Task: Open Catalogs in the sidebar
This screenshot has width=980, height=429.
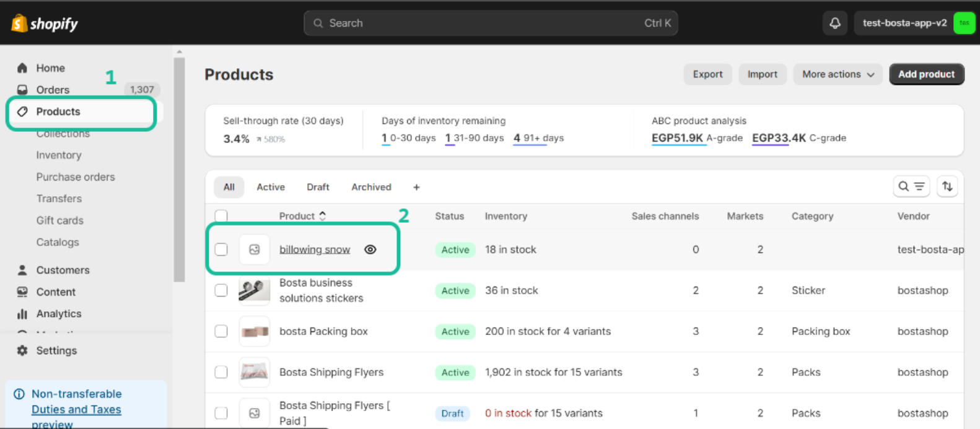Action: (x=58, y=242)
